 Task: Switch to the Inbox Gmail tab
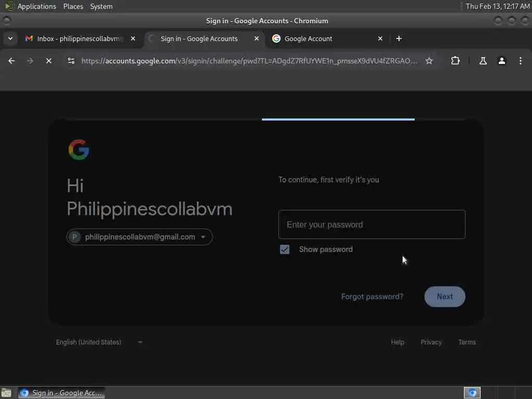pos(81,38)
